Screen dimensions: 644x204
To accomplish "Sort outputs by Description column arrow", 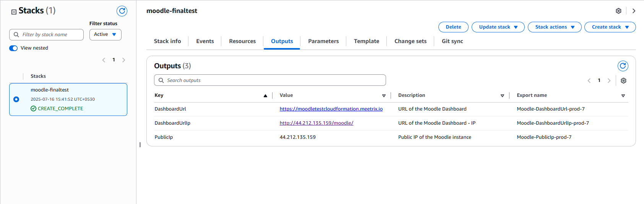I will pyautogui.click(x=502, y=96).
